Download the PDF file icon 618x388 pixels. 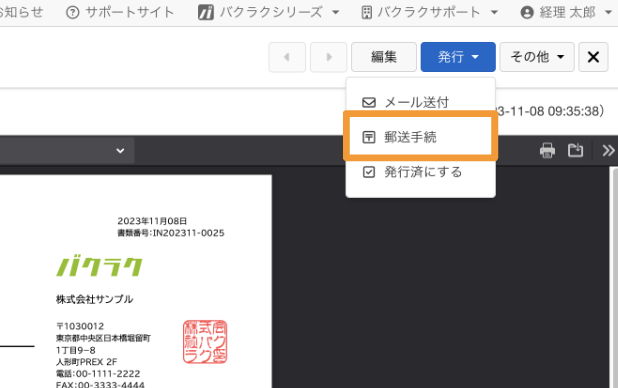coord(575,151)
